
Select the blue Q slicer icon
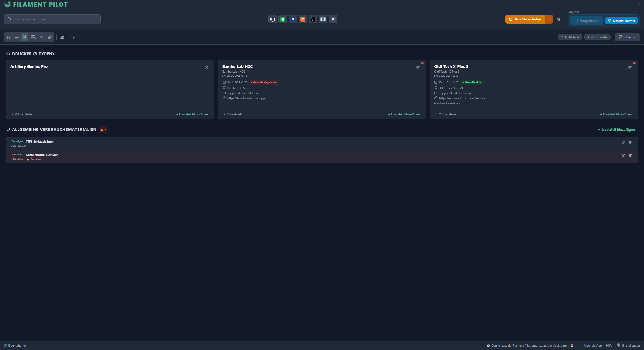(x=293, y=19)
